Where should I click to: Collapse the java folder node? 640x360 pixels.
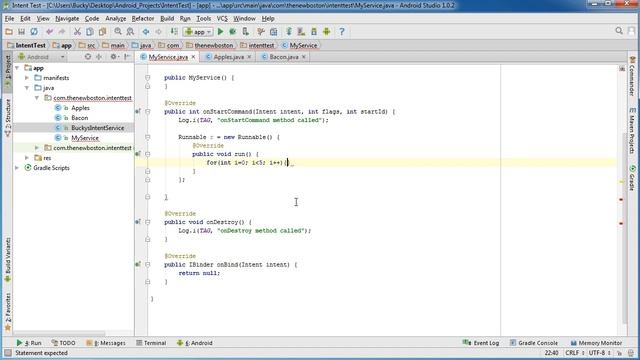tap(27, 88)
